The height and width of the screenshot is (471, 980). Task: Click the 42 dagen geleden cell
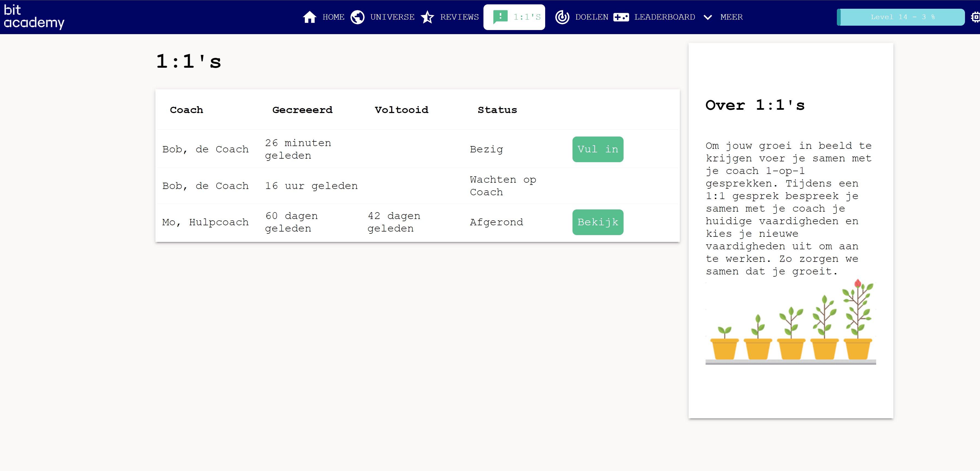[x=394, y=222]
